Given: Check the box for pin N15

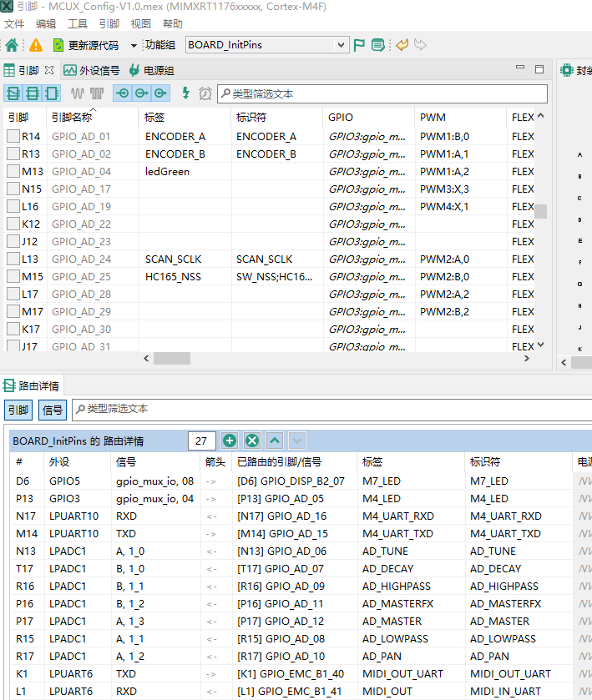Looking at the screenshot, I should pos(13,189).
